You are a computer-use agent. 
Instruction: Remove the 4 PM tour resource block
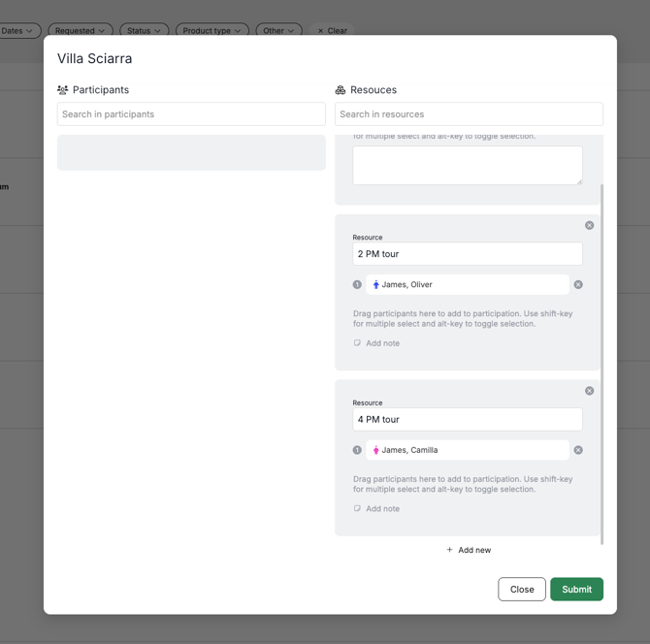tap(589, 391)
